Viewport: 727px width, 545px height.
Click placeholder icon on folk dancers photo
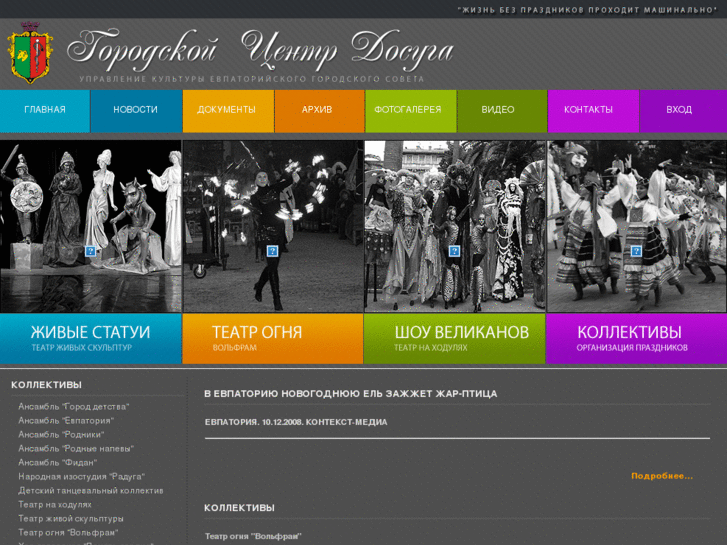click(x=636, y=251)
